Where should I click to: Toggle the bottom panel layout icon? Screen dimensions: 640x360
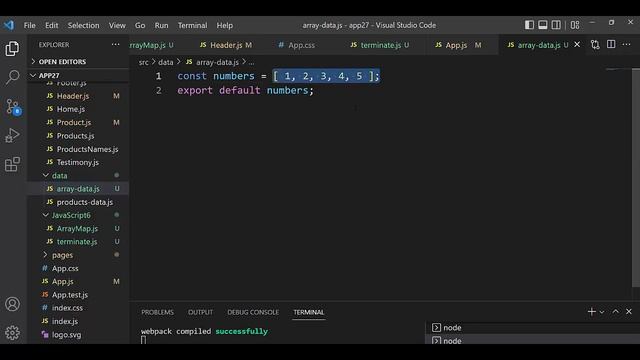tap(542, 25)
